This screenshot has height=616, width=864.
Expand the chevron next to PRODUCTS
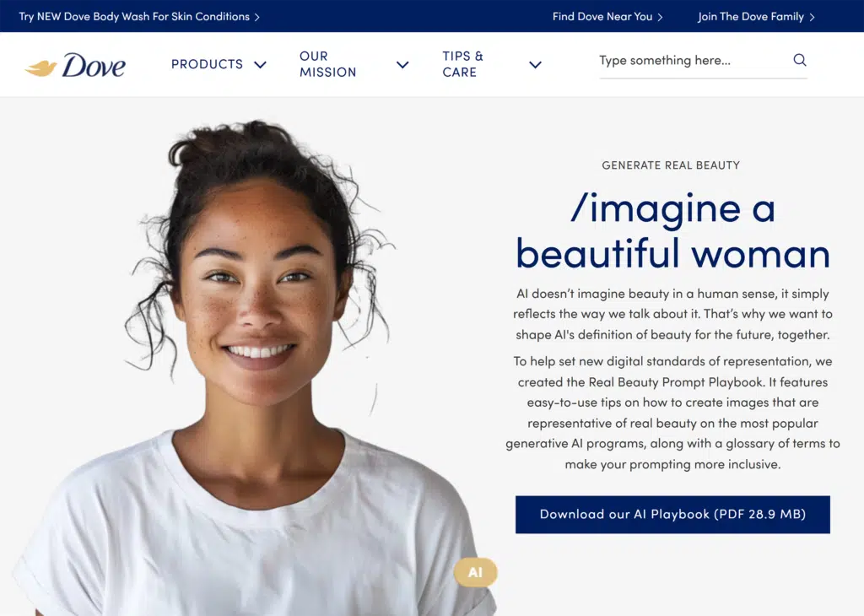(260, 65)
